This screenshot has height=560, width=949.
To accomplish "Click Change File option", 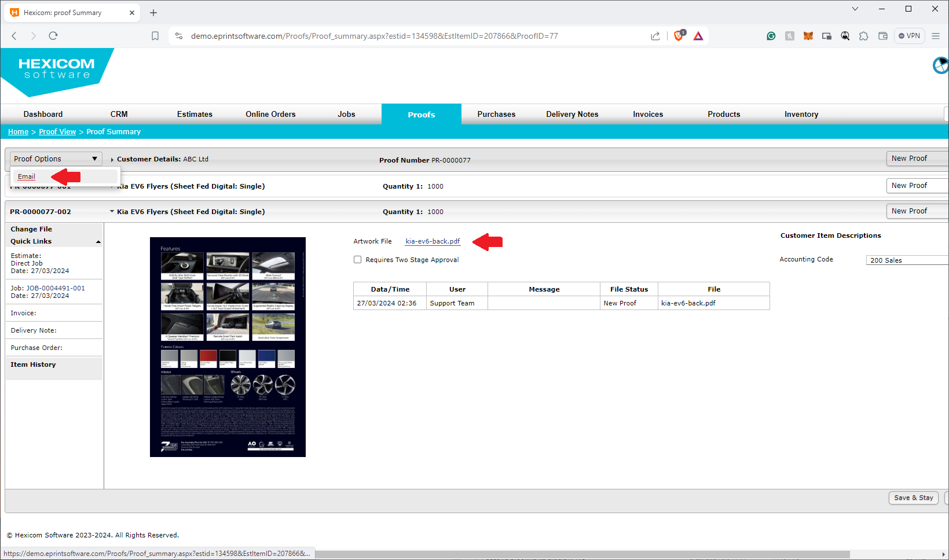I will point(31,229).
